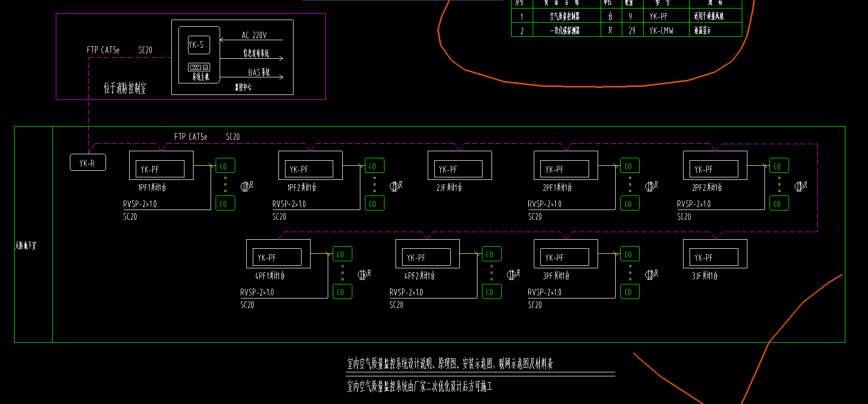Viewport: 868px width, 404px height.
Task: Click the '3JF共计1台' caption
Action: (x=705, y=276)
